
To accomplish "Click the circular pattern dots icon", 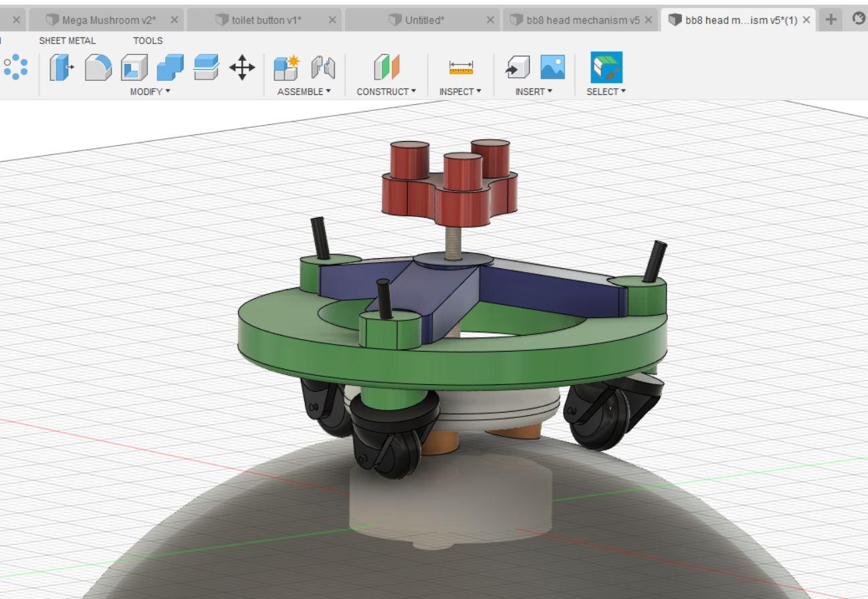I will 15,68.
